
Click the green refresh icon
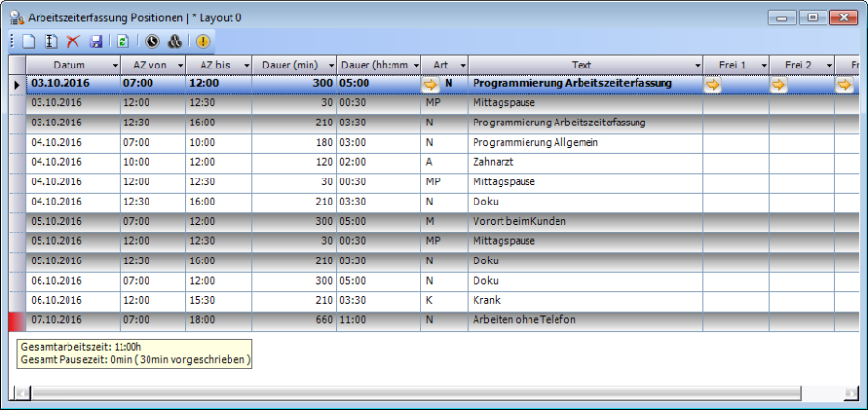click(x=122, y=41)
